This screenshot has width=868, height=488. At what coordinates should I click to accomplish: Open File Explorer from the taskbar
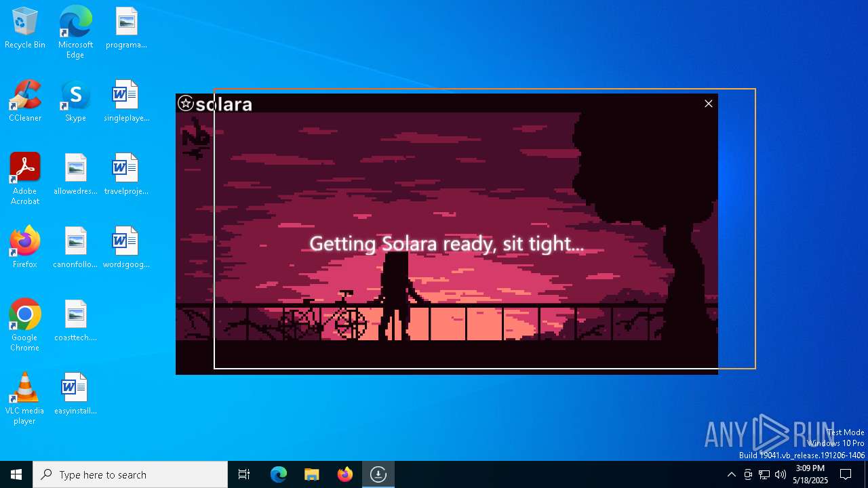click(x=312, y=474)
